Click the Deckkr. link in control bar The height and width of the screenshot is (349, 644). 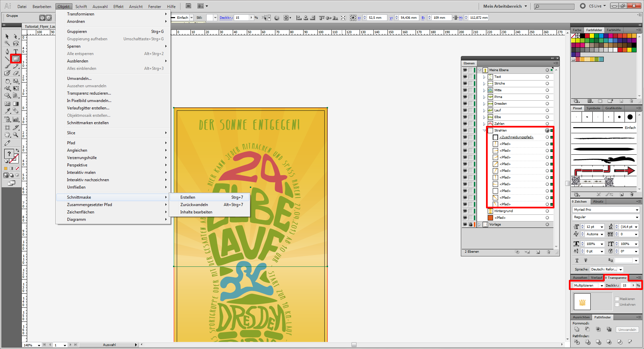pos(226,18)
